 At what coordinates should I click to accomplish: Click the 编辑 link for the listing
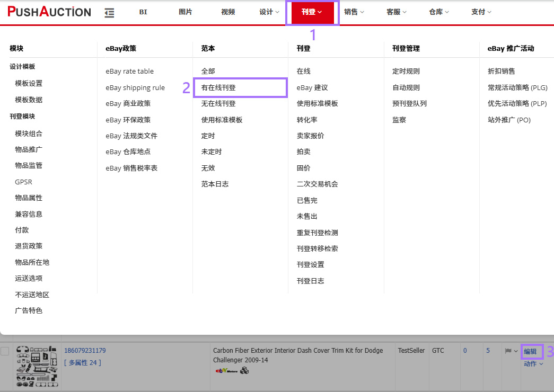530,351
